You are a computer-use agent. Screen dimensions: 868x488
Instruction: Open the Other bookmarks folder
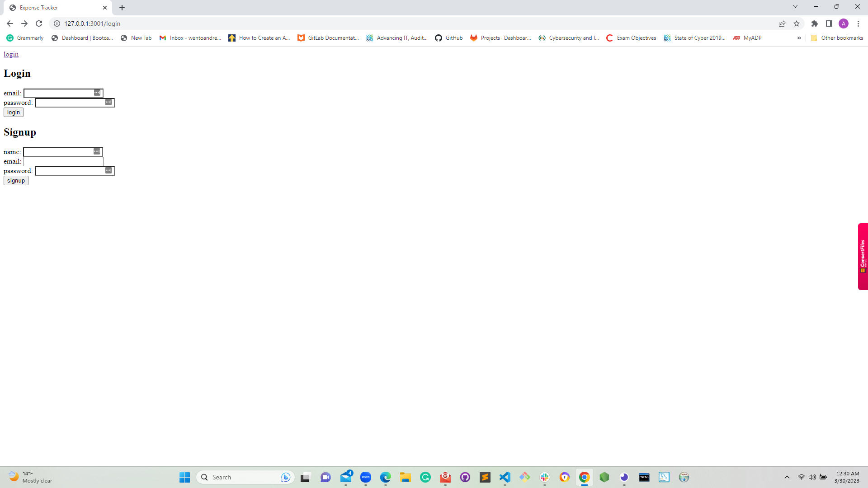837,38
